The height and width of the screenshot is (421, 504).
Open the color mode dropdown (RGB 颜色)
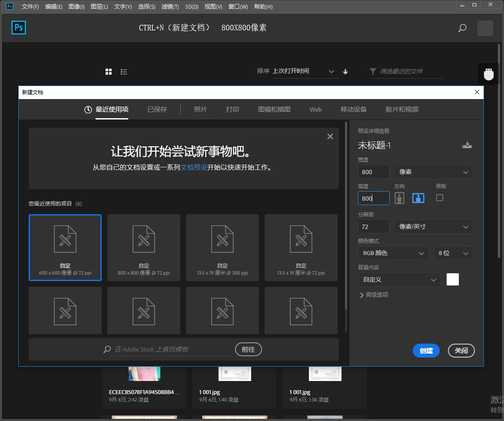tap(394, 253)
